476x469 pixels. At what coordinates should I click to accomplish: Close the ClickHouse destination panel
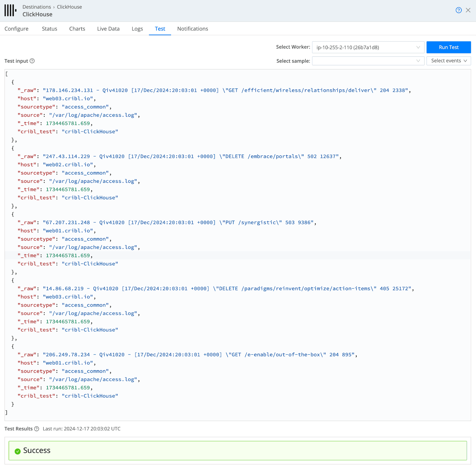tap(468, 10)
